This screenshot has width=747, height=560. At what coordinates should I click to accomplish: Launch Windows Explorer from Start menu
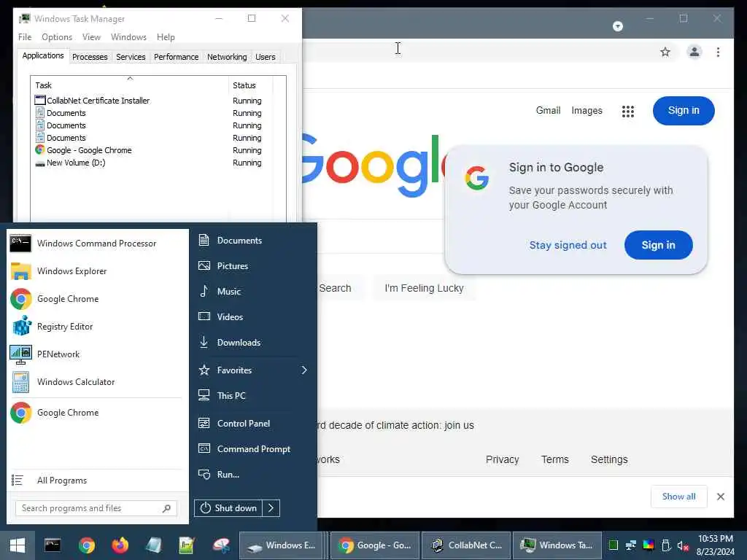[97, 271]
